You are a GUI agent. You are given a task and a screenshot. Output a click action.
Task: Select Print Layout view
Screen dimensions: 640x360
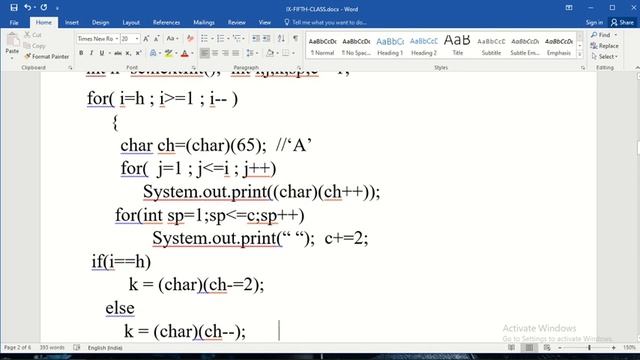coord(529,348)
